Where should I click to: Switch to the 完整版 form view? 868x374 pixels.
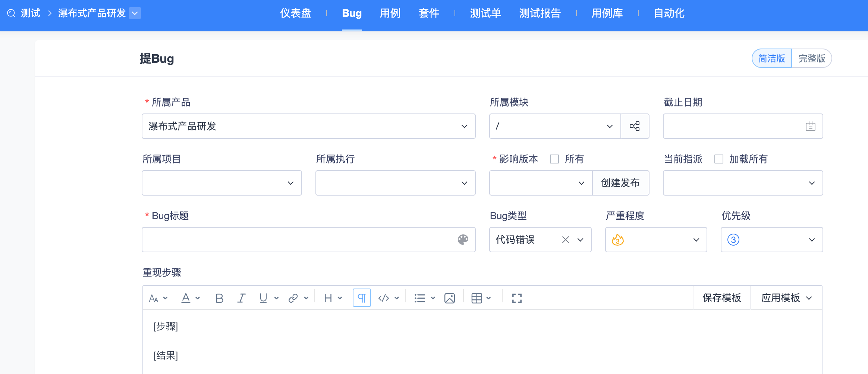812,58
